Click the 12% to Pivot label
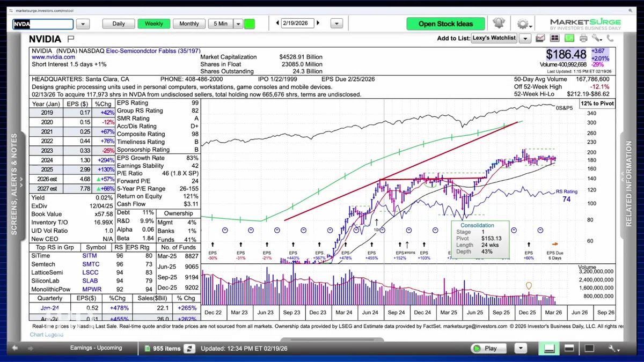This screenshot has height=362, width=644. (x=597, y=104)
